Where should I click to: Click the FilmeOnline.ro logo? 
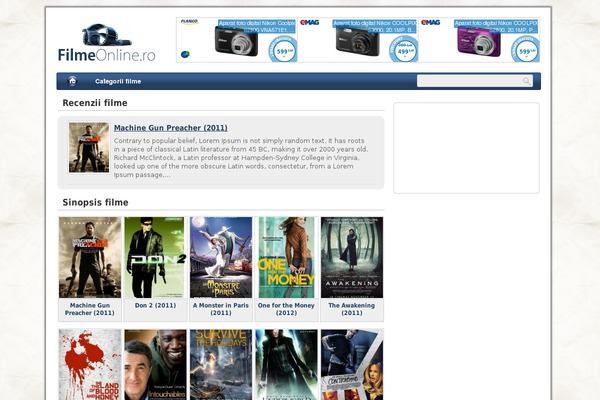[106, 43]
